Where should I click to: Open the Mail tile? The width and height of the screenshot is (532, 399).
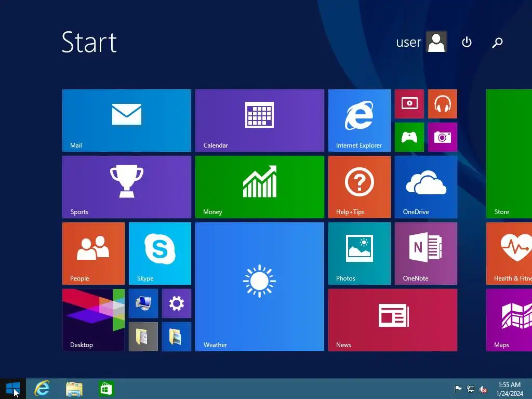pos(127,121)
